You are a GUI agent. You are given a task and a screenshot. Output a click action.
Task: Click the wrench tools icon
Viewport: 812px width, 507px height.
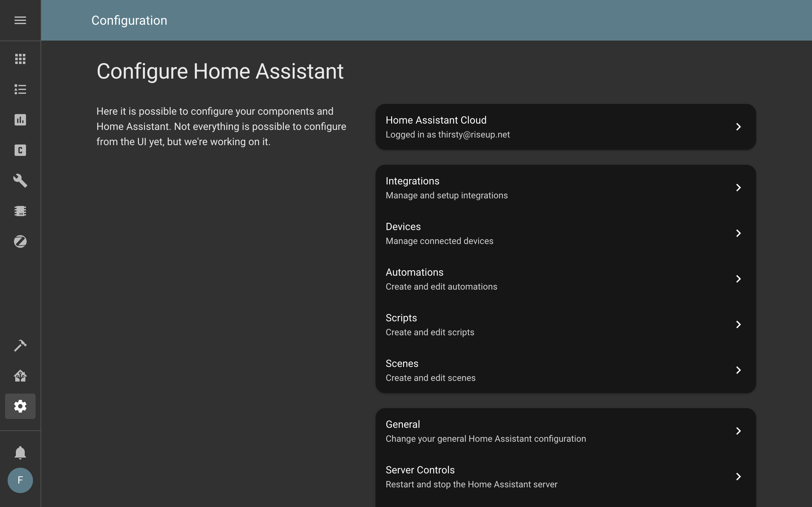20,181
